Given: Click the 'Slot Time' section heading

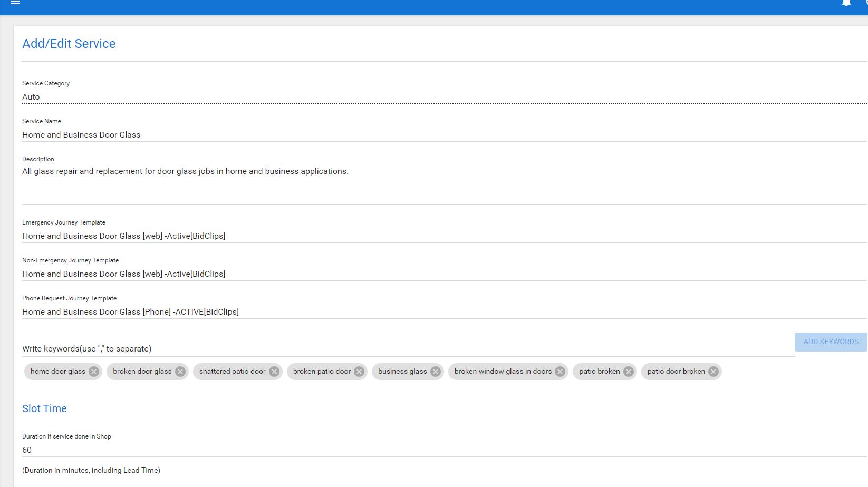Looking at the screenshot, I should click(x=44, y=408).
